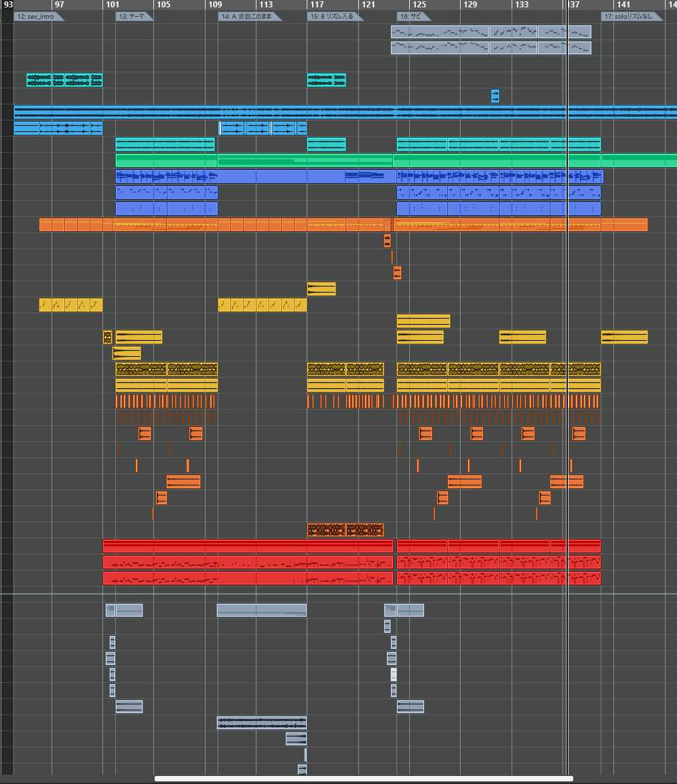The width and height of the screenshot is (677, 784).
Task: Click bar 141 on the ruler
Action: 623,5
